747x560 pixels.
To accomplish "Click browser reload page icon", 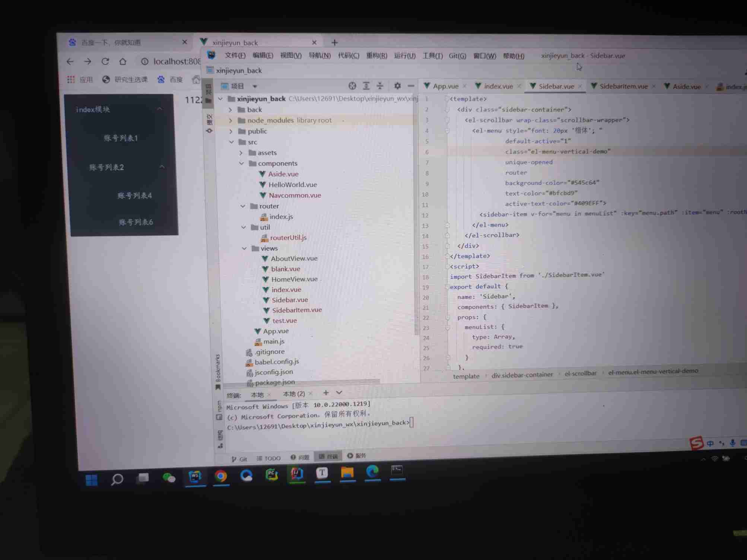I will 105,61.
